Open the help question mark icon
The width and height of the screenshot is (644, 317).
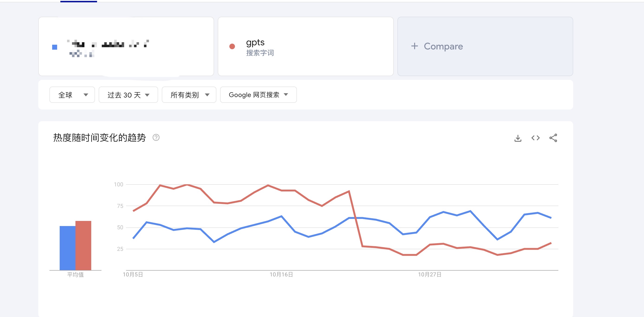click(x=156, y=138)
